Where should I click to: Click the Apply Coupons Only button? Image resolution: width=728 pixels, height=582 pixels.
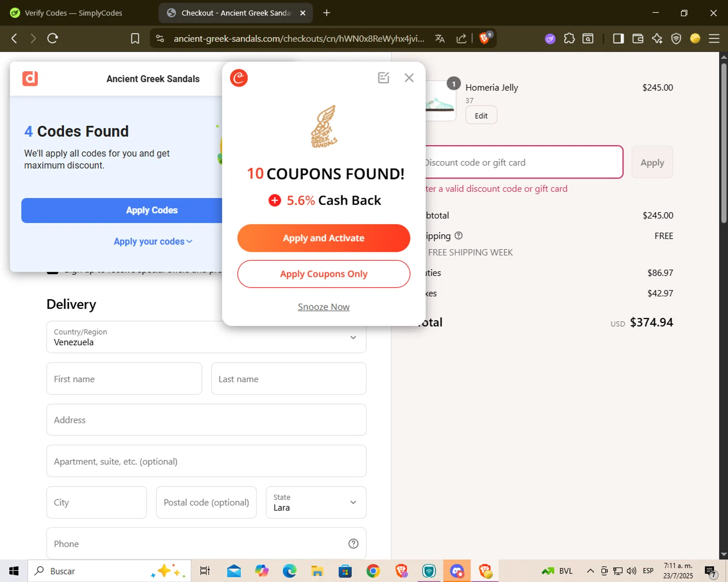pyautogui.click(x=324, y=274)
